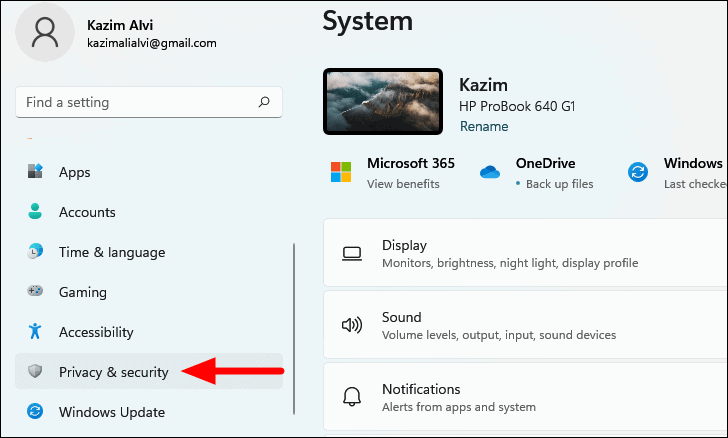Open OneDrive Back up files
Screen dimensions: 728x438
[x=559, y=184]
